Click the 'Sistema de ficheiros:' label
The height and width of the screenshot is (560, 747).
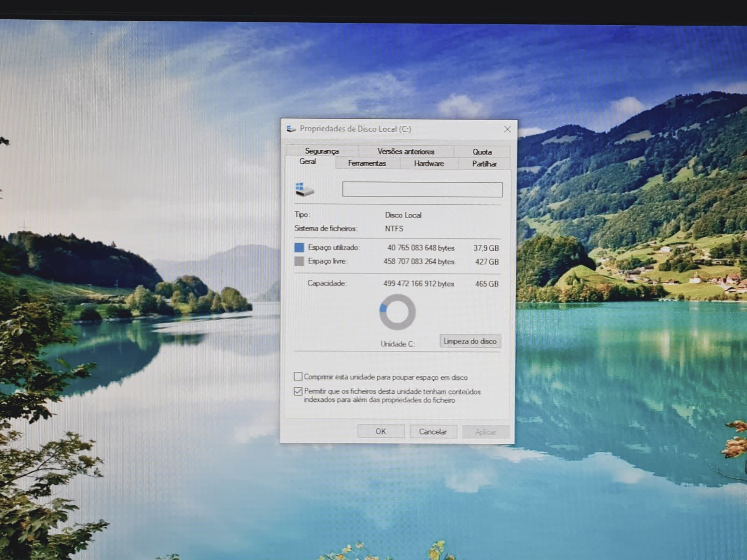coord(326,228)
